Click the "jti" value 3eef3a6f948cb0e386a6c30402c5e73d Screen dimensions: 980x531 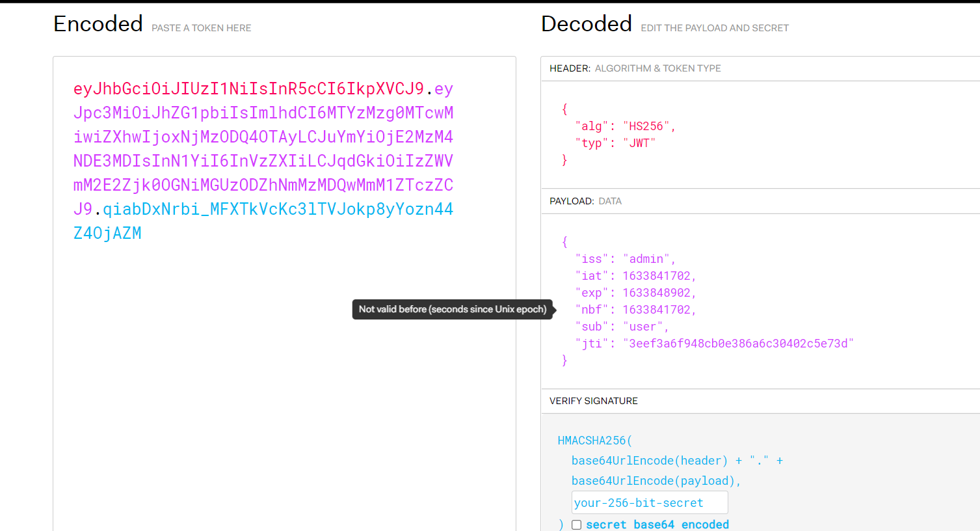(738, 344)
